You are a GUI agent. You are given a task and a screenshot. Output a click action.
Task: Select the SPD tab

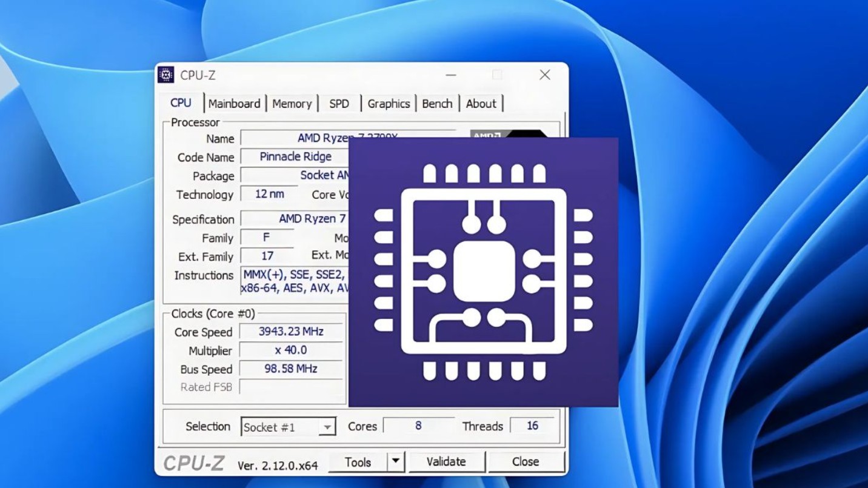point(339,104)
